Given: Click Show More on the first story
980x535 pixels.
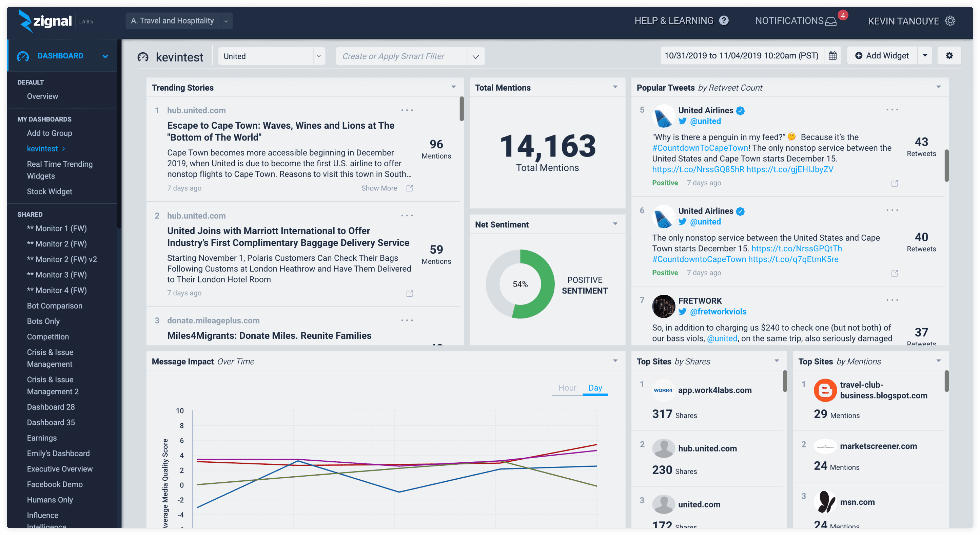Looking at the screenshot, I should coord(379,188).
